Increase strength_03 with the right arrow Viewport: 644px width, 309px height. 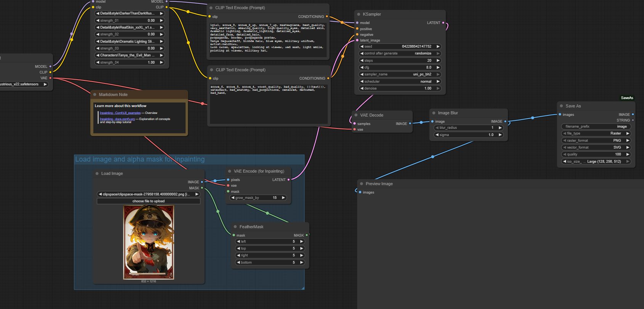coord(161,48)
